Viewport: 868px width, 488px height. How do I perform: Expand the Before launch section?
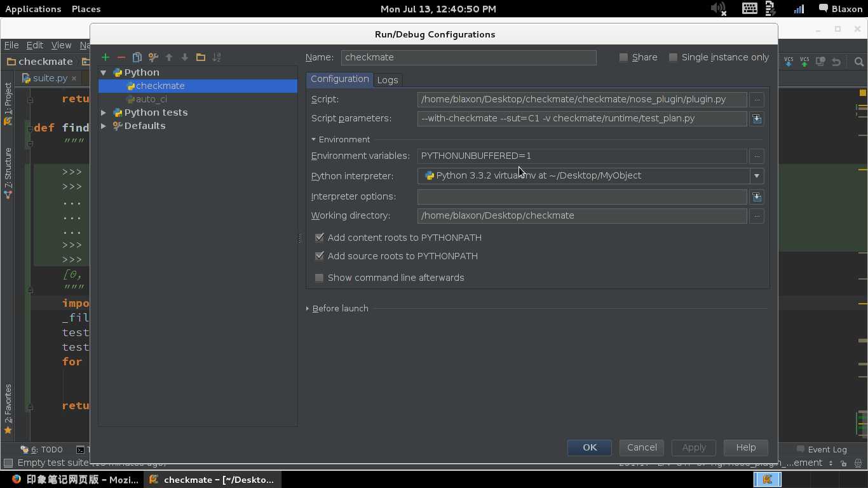[x=308, y=309]
